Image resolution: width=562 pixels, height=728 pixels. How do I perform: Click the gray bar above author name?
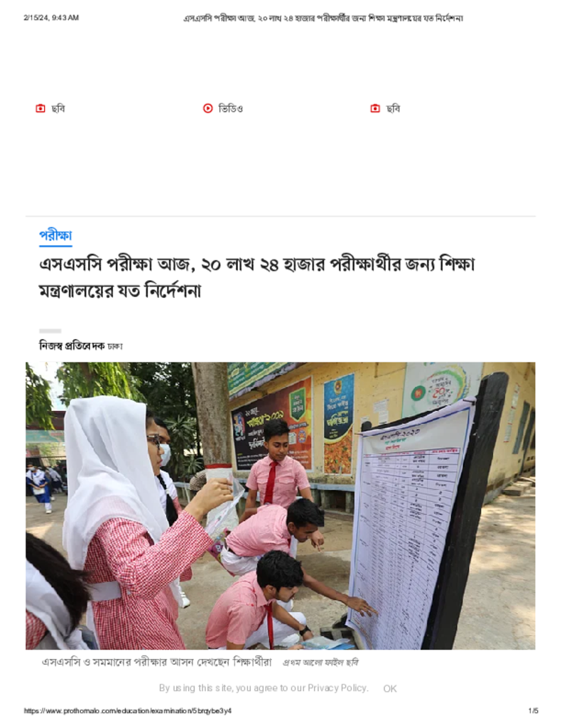(50, 331)
